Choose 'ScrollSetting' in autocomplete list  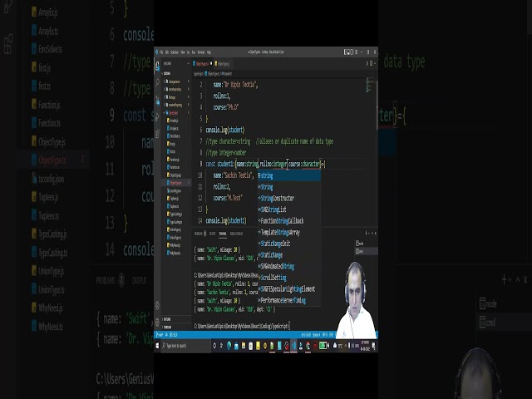tap(289, 278)
